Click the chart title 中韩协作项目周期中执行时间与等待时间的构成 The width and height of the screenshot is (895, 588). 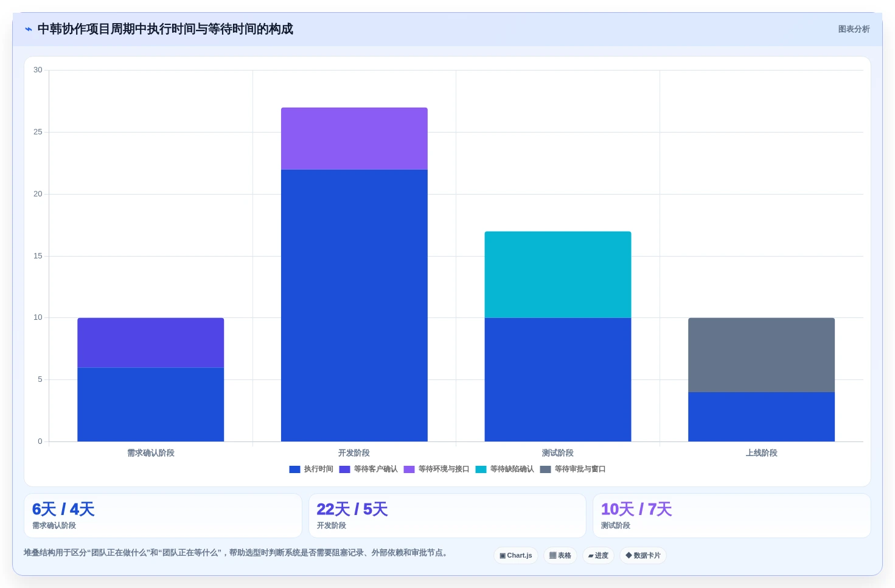[165, 29]
